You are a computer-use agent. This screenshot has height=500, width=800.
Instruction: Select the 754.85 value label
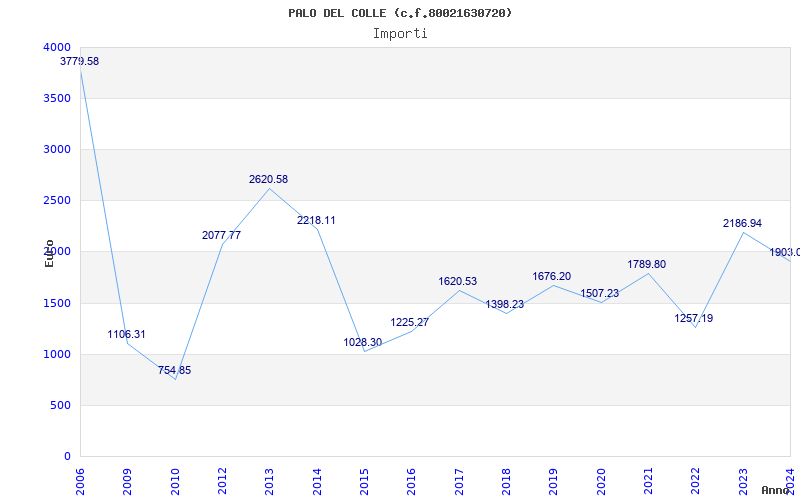click(174, 370)
